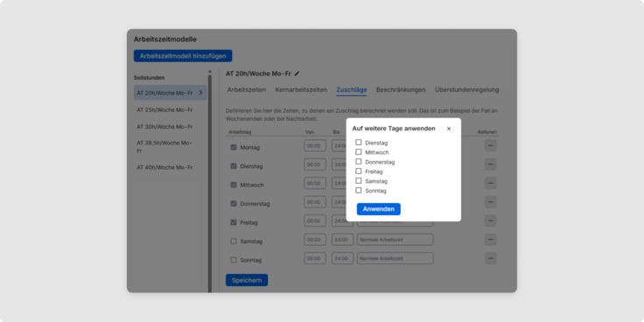The width and height of the screenshot is (644, 322).
Task: Click the Von time field for Freitag
Action: (315, 220)
